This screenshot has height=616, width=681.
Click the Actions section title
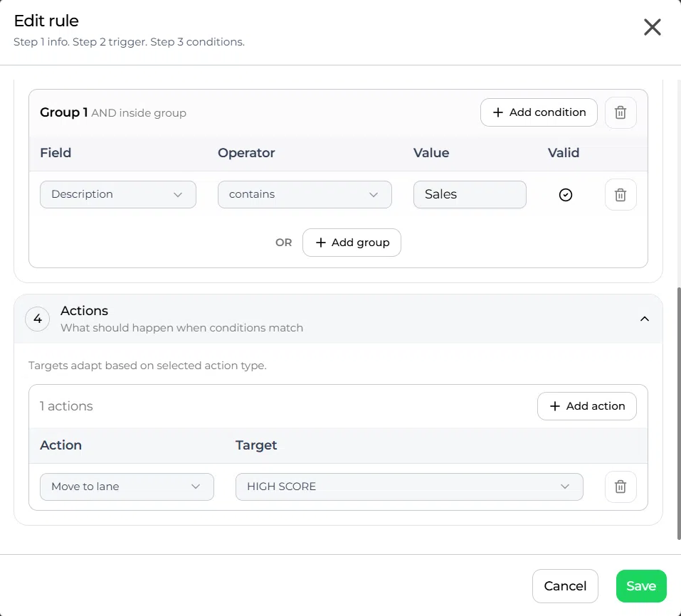[84, 311]
